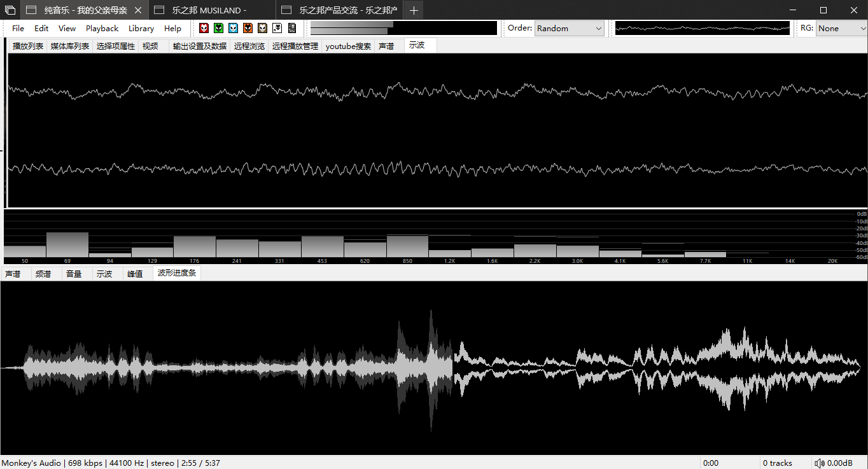868x469 pixels.
Task: Switch to the 频谱 tab in lower panel
Action: pos(43,274)
